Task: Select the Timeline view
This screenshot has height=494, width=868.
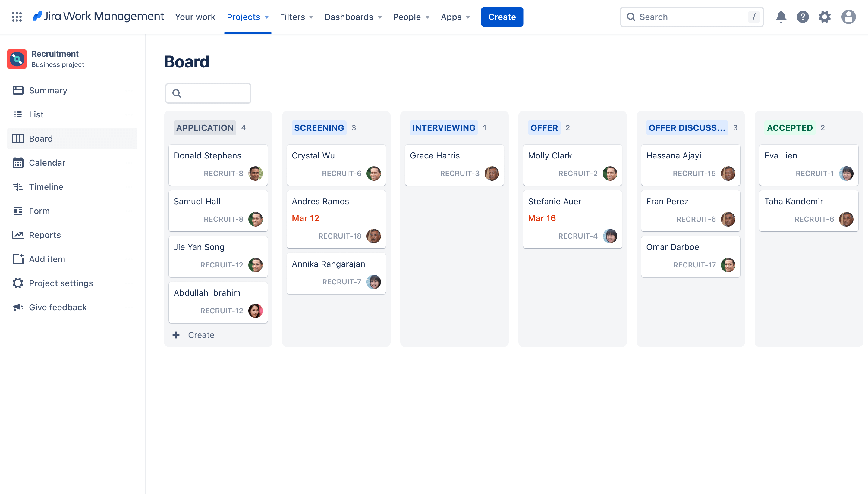Action: coord(46,186)
